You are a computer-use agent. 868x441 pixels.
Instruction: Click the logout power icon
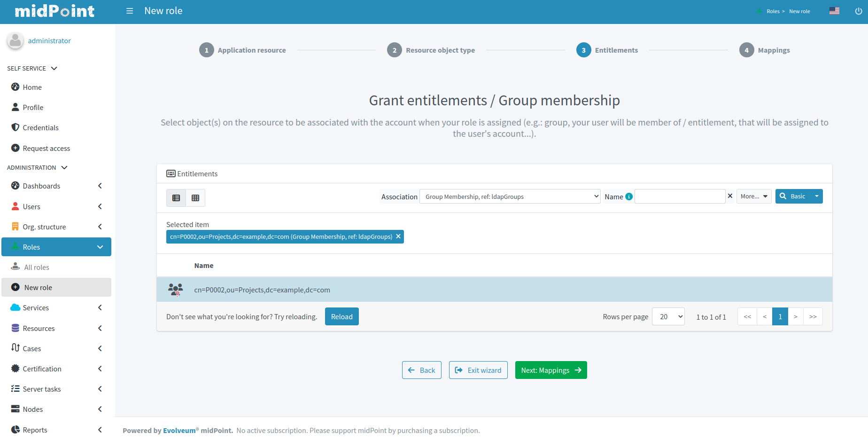(x=858, y=11)
